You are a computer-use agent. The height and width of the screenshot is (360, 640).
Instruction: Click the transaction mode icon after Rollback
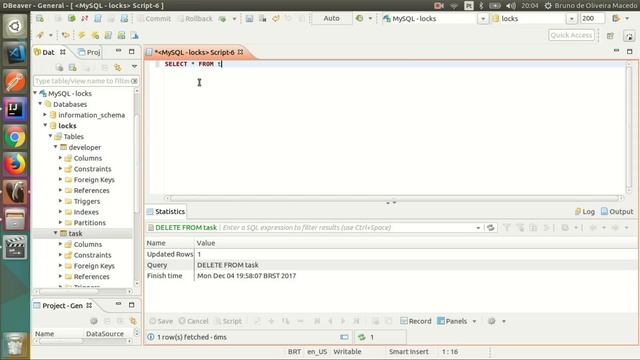coord(222,19)
